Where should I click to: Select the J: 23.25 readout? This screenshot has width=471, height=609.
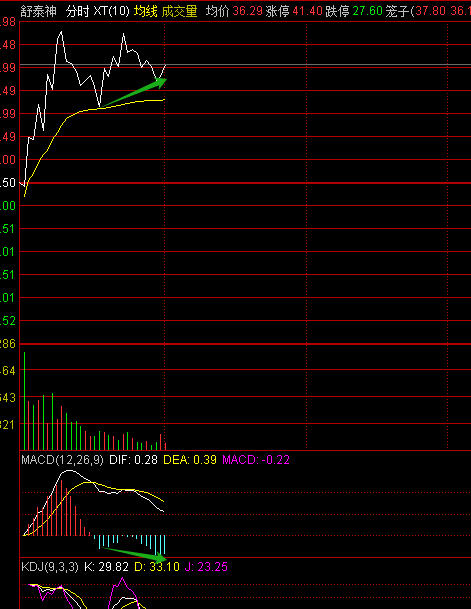(x=206, y=567)
